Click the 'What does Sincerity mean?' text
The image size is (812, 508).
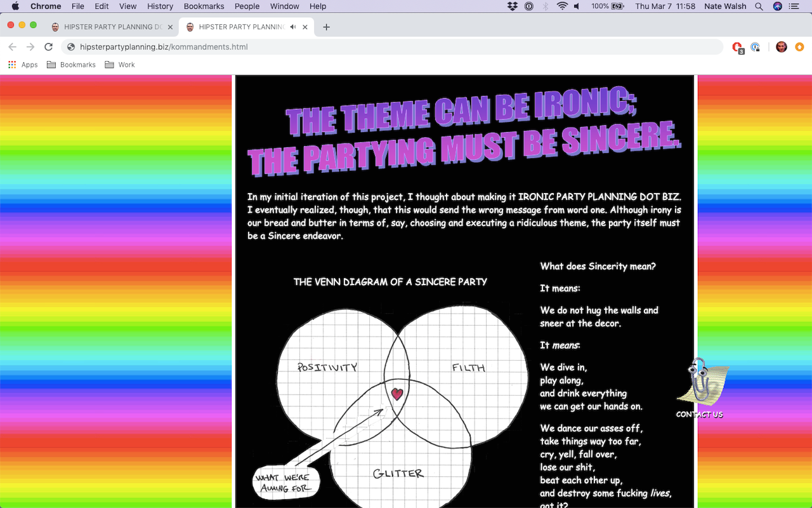[x=598, y=267]
